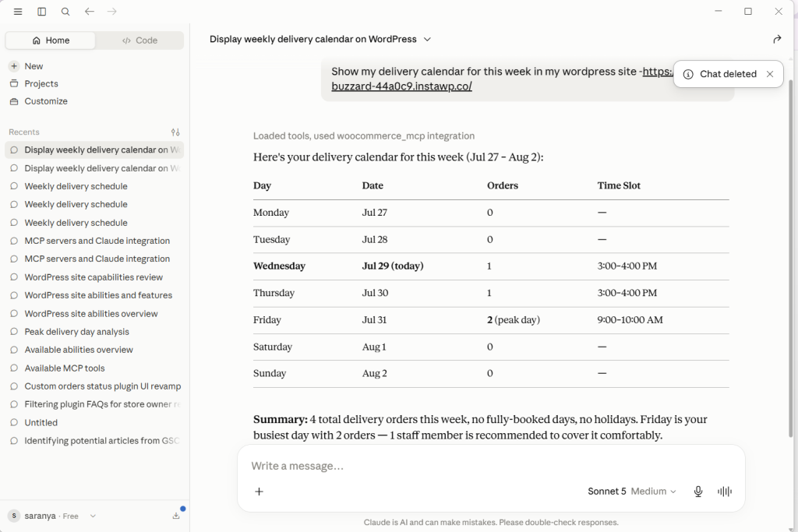Click the search magnifier icon
Screen dimensions: 798x532
65,11
